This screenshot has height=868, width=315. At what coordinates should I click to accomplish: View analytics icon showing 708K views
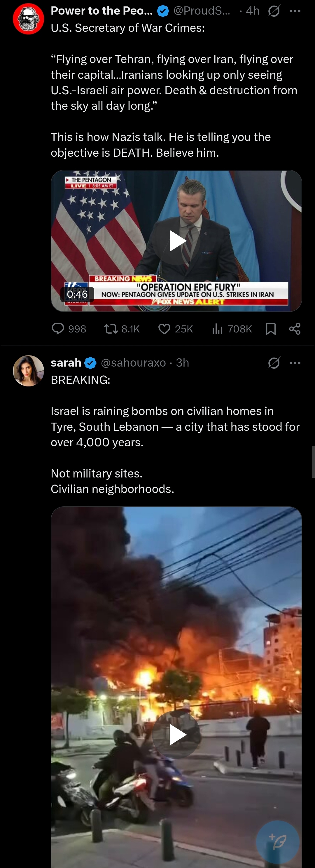217,329
